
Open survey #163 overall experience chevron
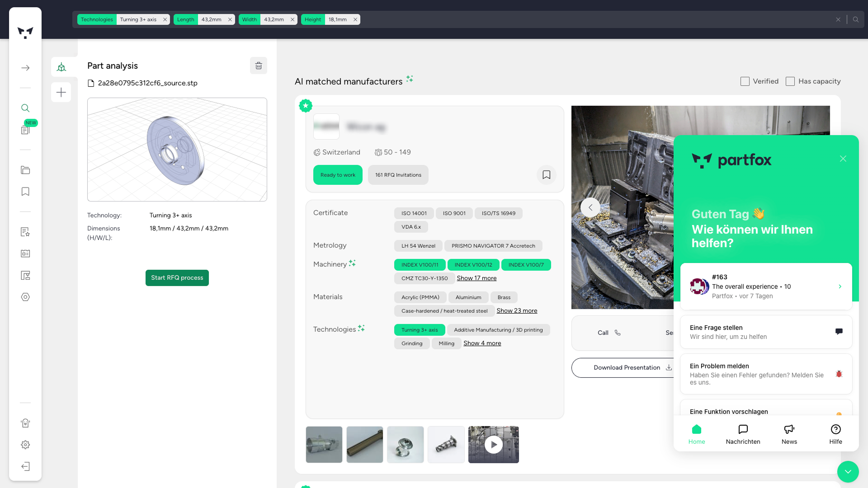coord(840,286)
